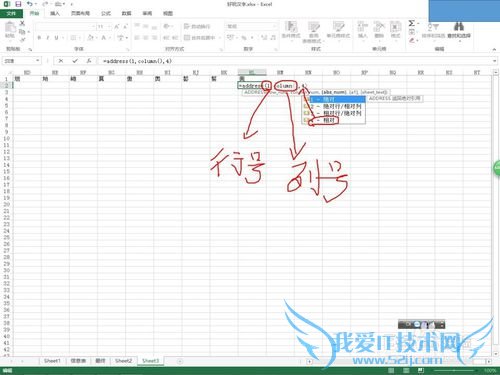Adjust the zoom slider in status bar
Viewport: 500px width, 375px height.
455,371
